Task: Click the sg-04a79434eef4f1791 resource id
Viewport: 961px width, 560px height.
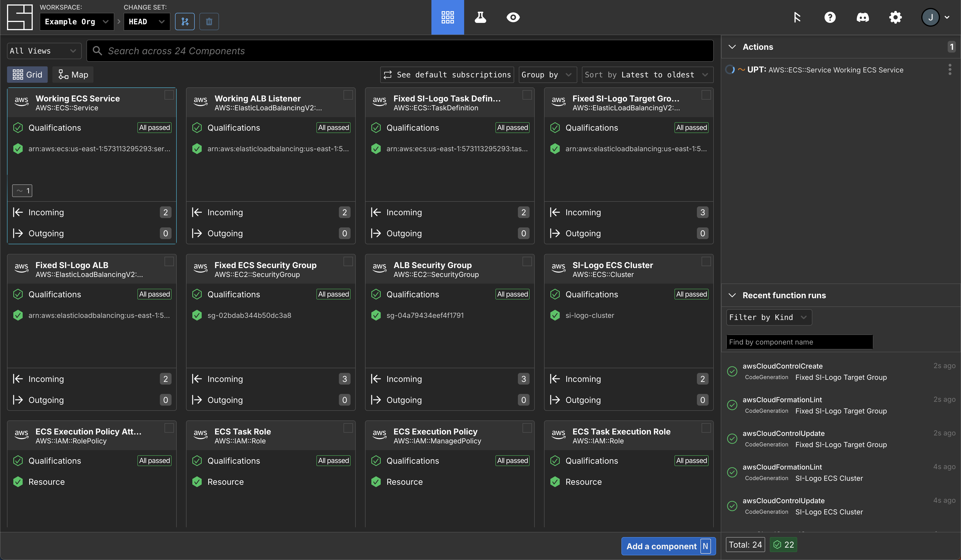Action: [425, 315]
